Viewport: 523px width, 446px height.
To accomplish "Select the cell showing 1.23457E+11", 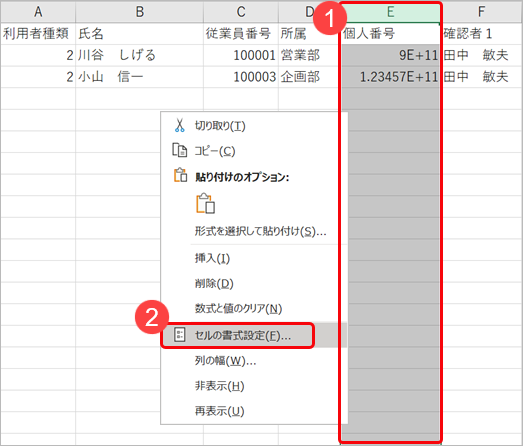I will [391, 77].
